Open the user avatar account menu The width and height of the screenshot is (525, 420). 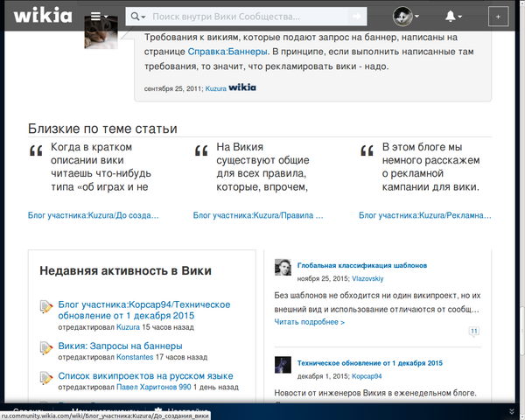(x=405, y=16)
